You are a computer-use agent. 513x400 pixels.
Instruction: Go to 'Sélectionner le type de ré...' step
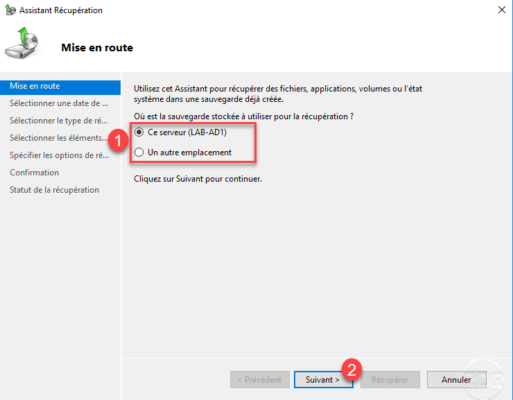click(59, 120)
